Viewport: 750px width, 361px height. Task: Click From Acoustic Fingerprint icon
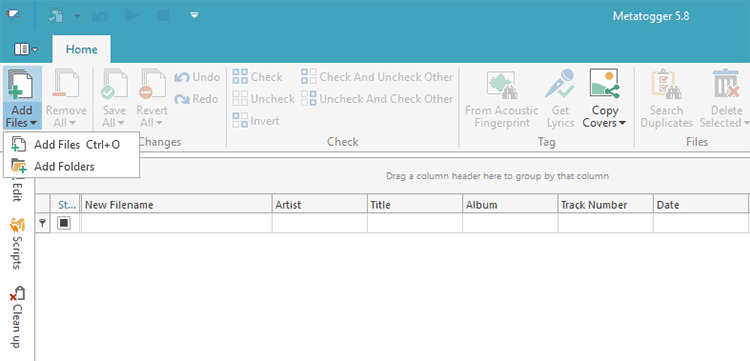pos(501,85)
